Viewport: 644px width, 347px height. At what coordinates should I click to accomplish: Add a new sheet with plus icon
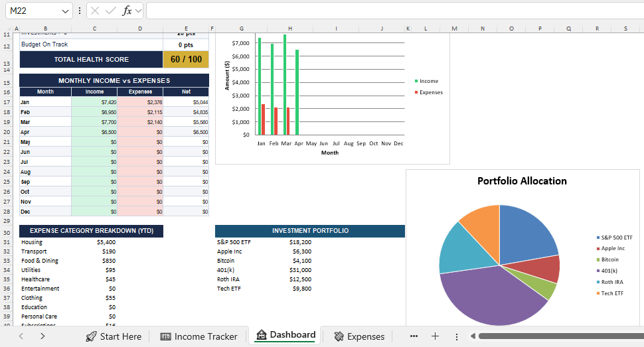pyautogui.click(x=435, y=336)
